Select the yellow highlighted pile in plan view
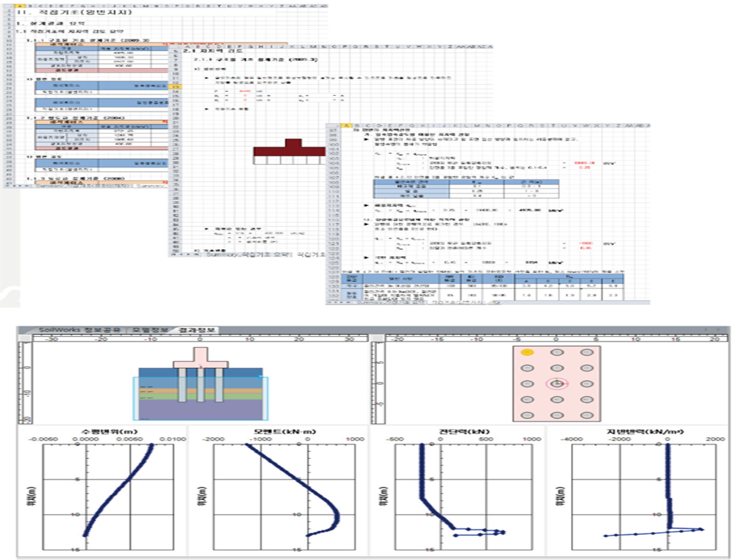This screenshot has width=735, height=560. coord(527,353)
